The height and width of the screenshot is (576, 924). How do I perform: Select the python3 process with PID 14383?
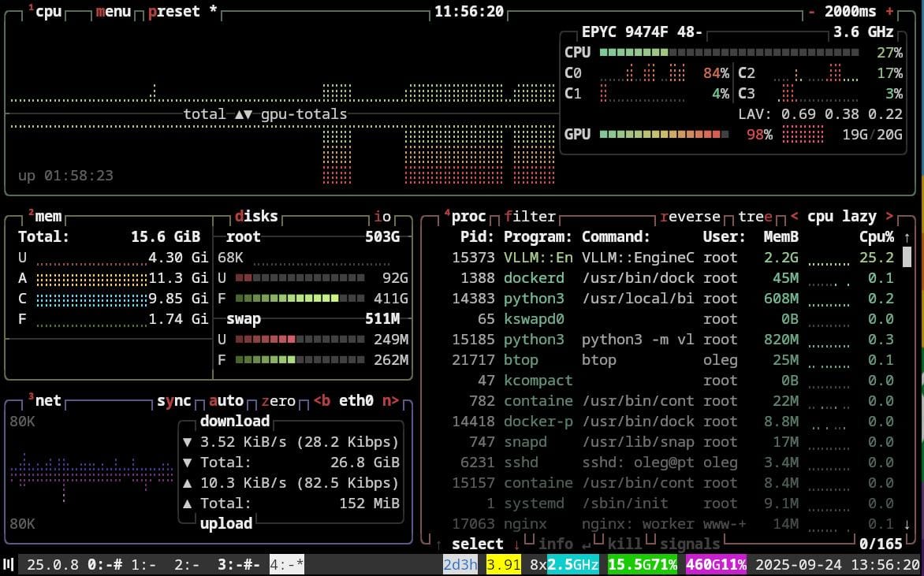(673, 299)
